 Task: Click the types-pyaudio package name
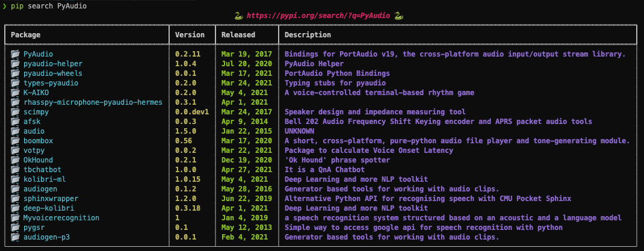point(51,83)
